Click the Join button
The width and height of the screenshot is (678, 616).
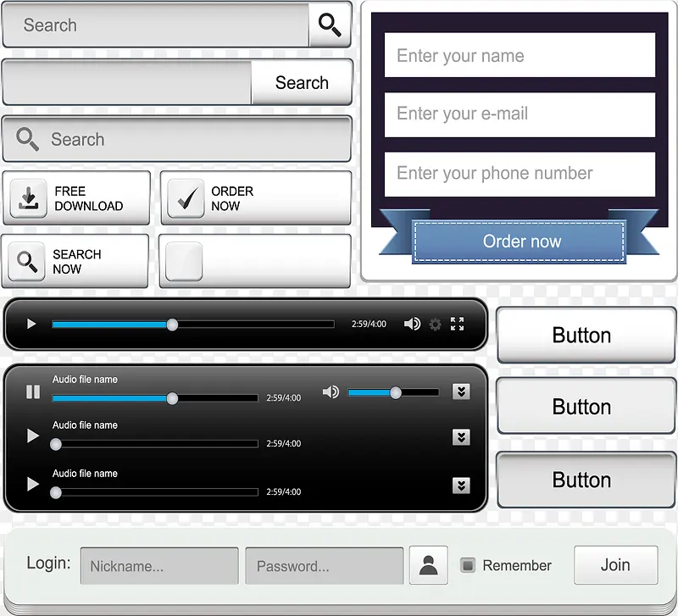[615, 565]
